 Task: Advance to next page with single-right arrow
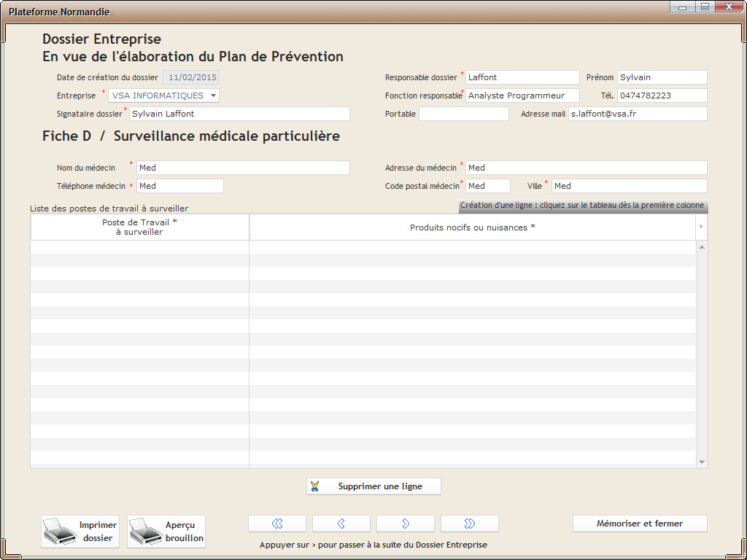pyautogui.click(x=406, y=524)
